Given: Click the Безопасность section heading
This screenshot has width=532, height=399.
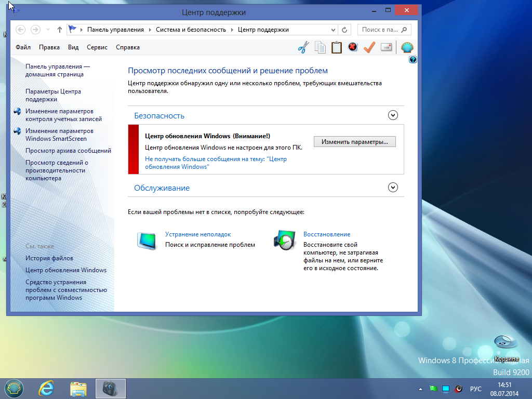Looking at the screenshot, I should tap(159, 116).
